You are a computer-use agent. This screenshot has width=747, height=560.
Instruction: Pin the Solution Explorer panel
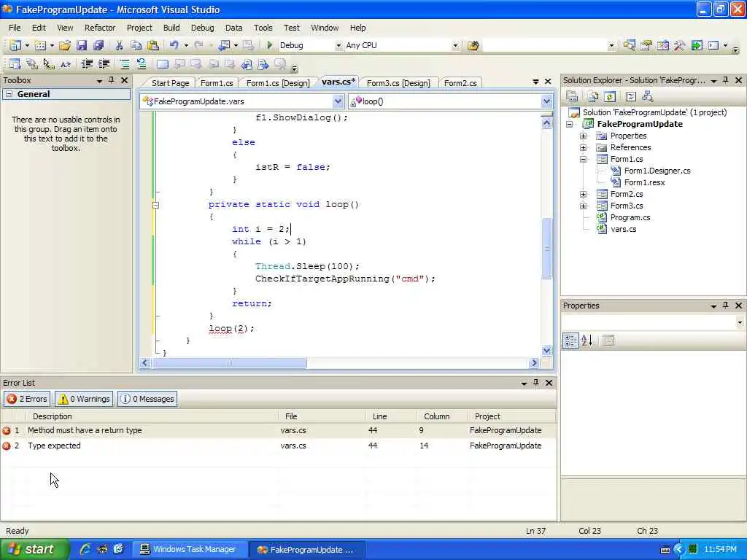(726, 80)
